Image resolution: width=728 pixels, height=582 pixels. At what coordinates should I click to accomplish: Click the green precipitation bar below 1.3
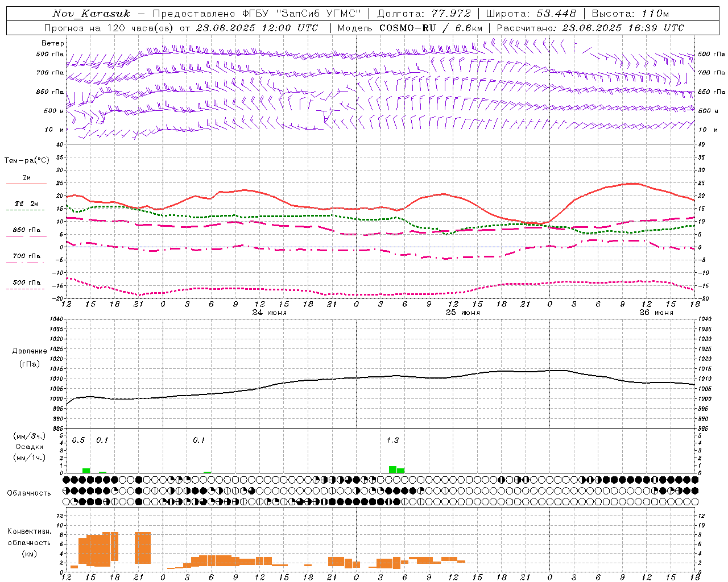point(396,469)
